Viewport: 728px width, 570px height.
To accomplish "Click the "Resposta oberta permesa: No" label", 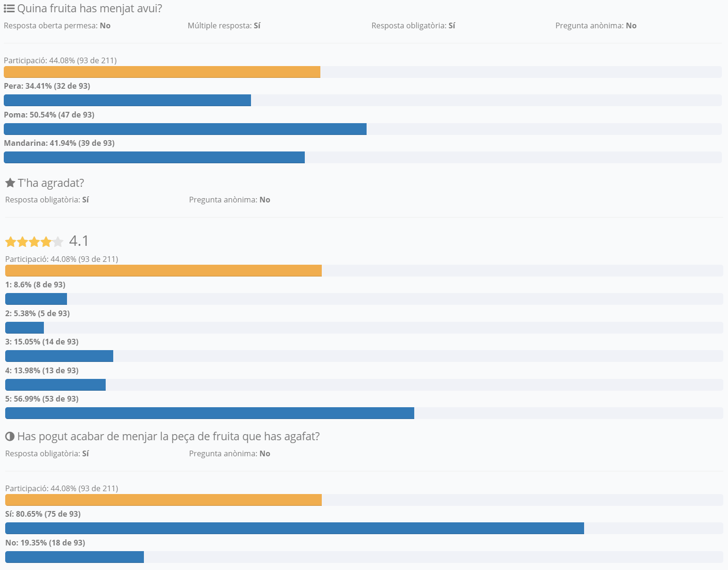I will pyautogui.click(x=57, y=25).
